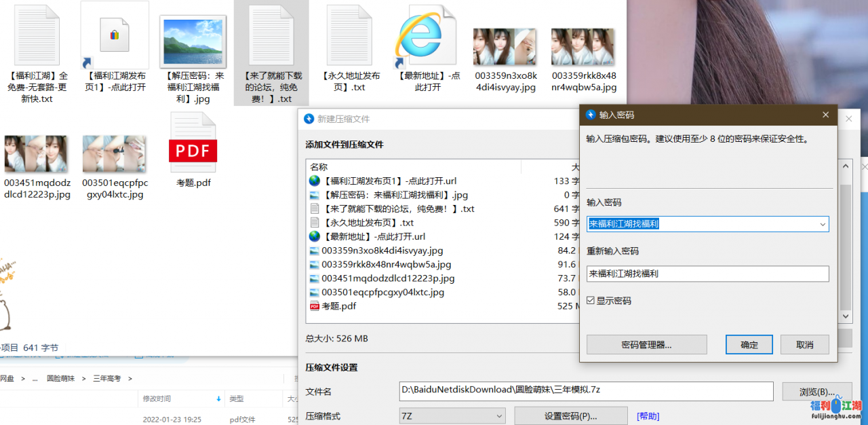Select the 永久地址发布页.txt document icon
The height and width of the screenshot is (425, 868).
tap(353, 35)
